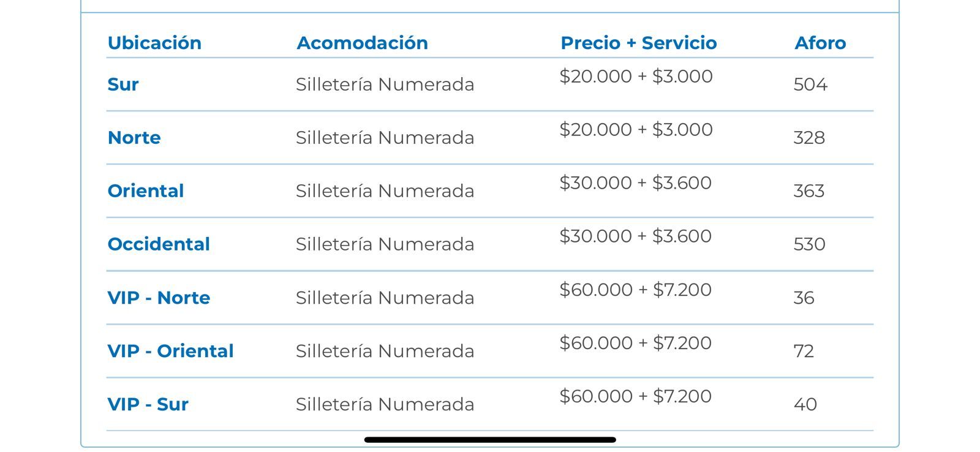Select the Sur capacity value 504
The height and width of the screenshot is (452, 980).
810,85
